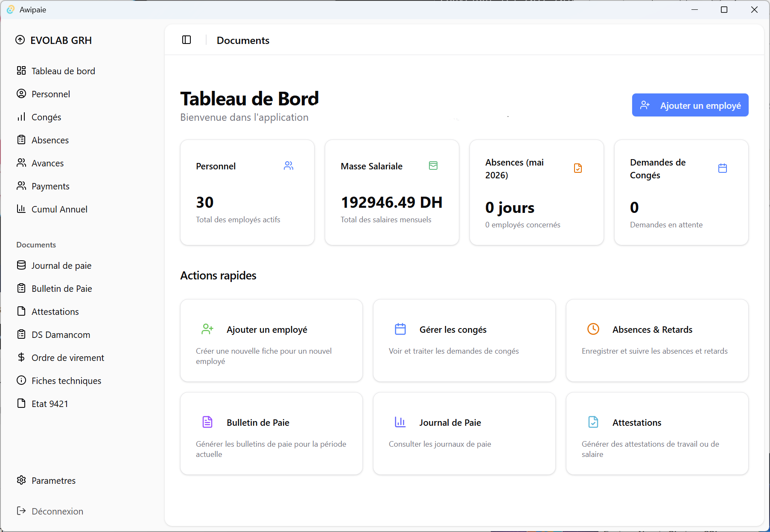Click the green add-user icon in quick actions
The width and height of the screenshot is (770, 532).
pyautogui.click(x=207, y=329)
